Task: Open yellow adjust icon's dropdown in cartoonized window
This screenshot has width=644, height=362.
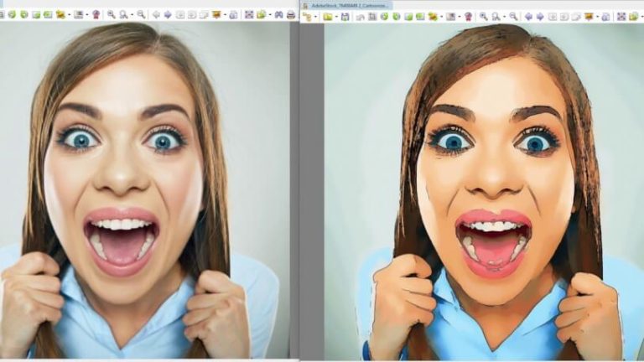Action: coord(442,17)
